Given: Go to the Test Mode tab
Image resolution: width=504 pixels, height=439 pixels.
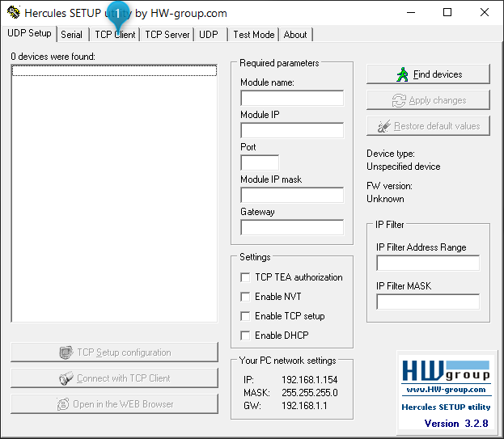Looking at the screenshot, I should coord(254,35).
